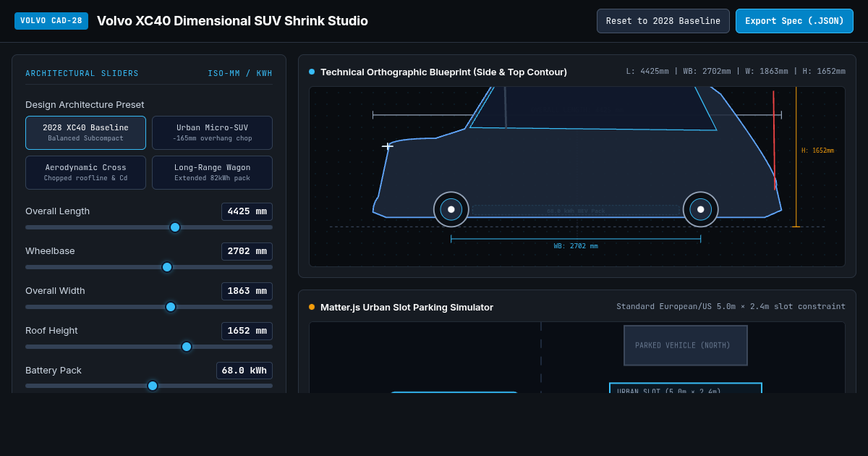The image size is (868, 456).
Task: Apply the Aerodynamic Cross preset
Action: point(85,172)
